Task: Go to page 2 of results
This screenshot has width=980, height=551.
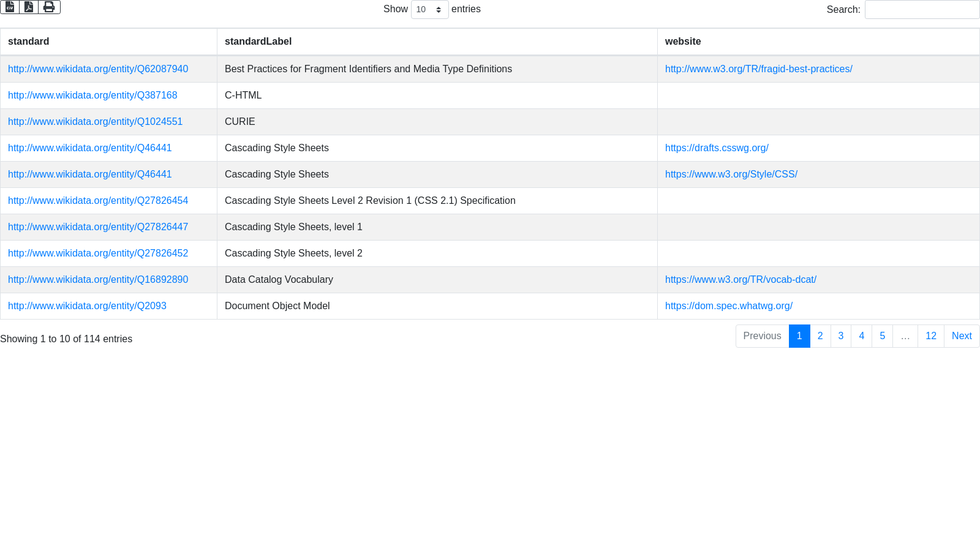Action: click(x=820, y=336)
